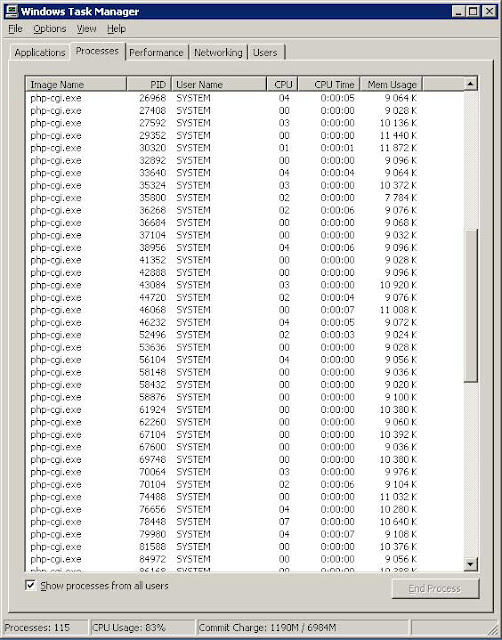The height and width of the screenshot is (640, 502).
Task: Select process row with PID 36684
Action: tap(245, 223)
